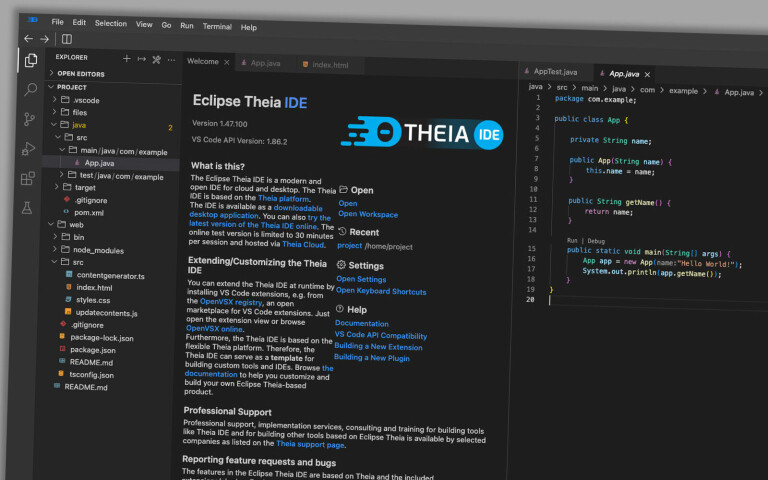Click the Open Workspace link

coord(368,214)
